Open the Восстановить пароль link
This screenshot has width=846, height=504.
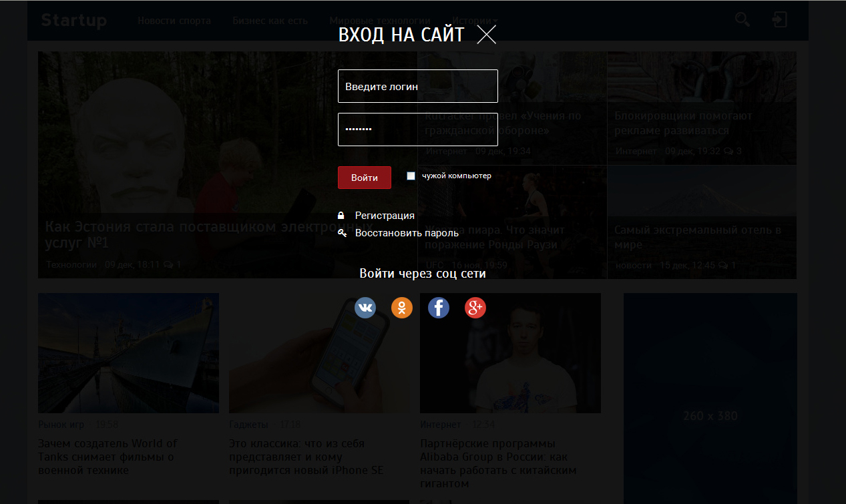pos(407,233)
